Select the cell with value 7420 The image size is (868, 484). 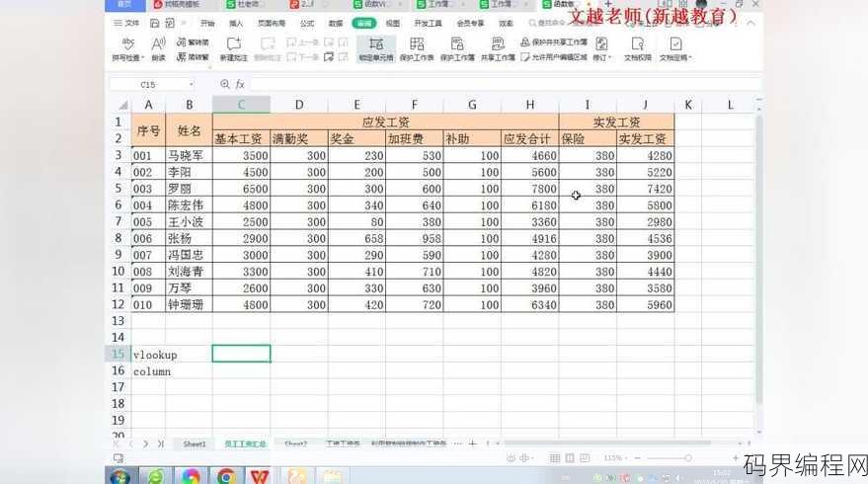[x=646, y=189]
